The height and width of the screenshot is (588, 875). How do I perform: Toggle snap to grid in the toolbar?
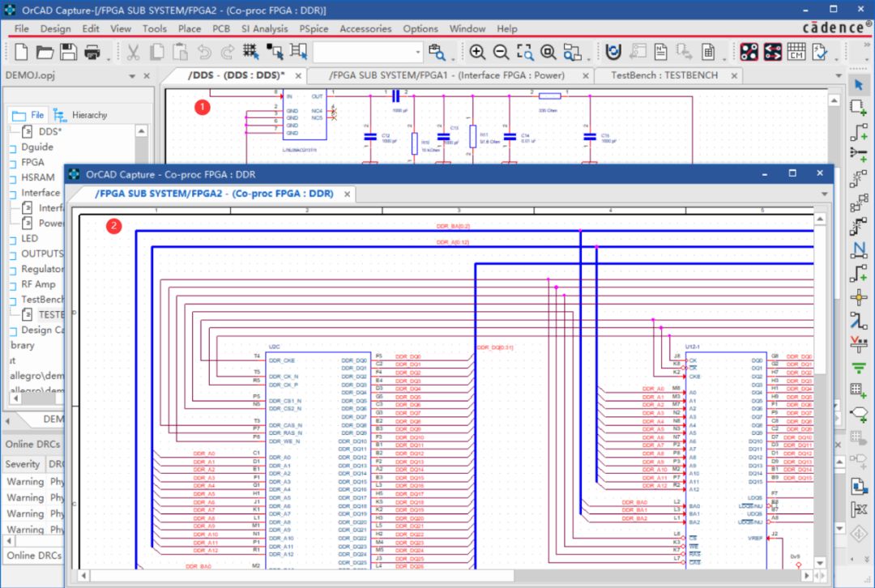tap(251, 52)
